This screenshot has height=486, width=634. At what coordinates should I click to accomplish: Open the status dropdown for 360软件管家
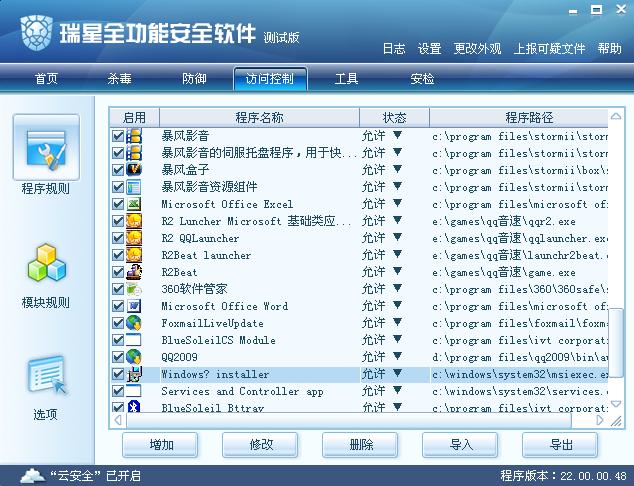click(x=397, y=288)
